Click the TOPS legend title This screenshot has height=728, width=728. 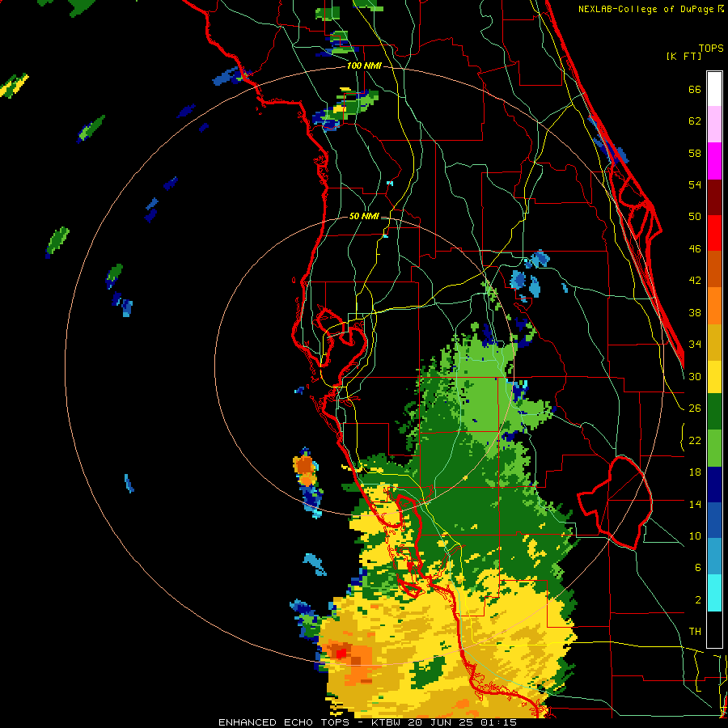click(x=711, y=48)
